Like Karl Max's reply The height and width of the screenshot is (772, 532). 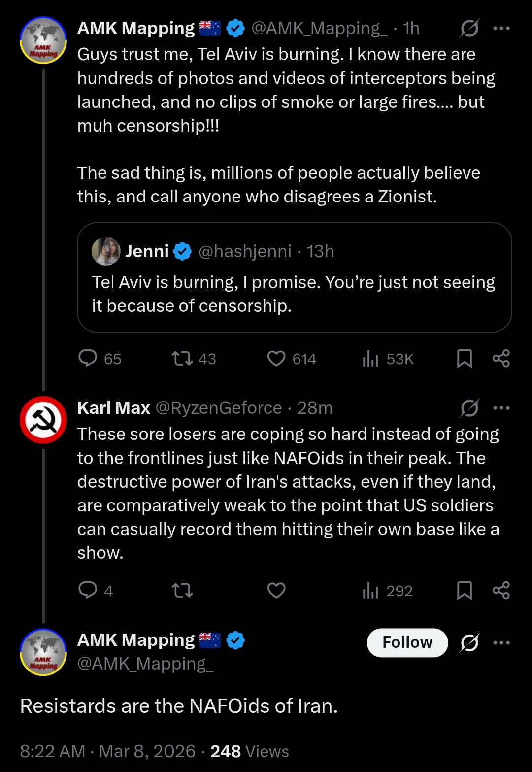pos(276,590)
